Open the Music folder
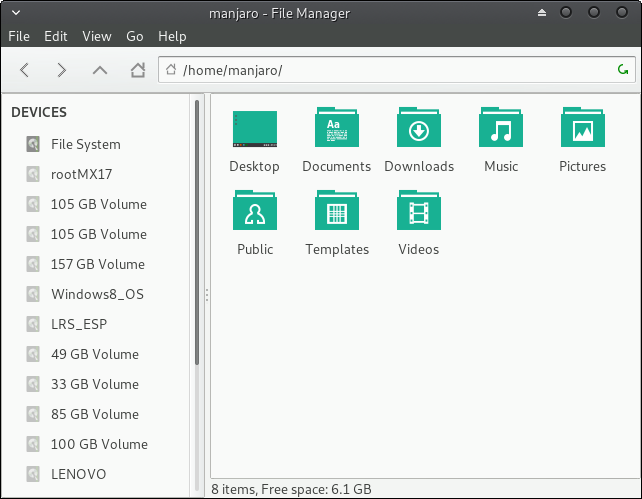This screenshot has width=642, height=499. pos(501,130)
